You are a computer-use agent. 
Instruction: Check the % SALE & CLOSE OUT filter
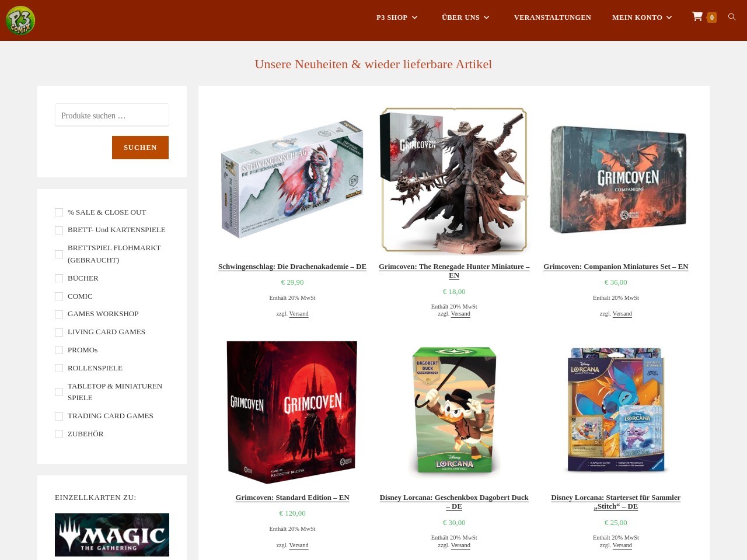point(59,212)
